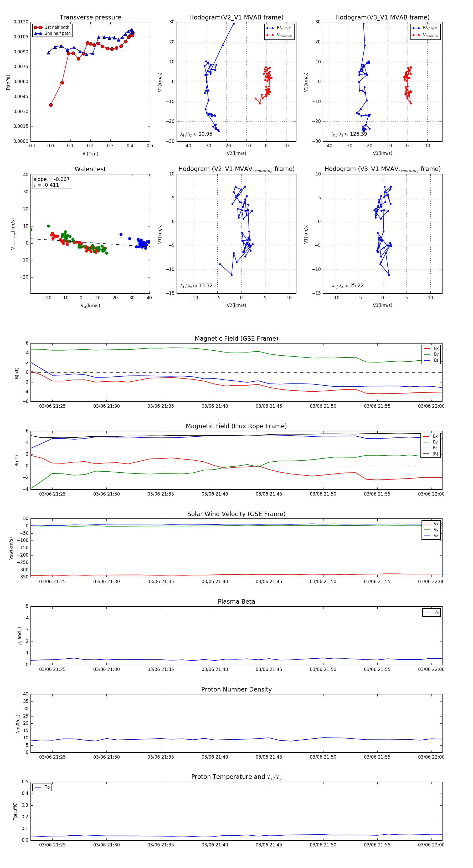This screenshot has height=868, width=473.
Task: Select the "By'" legend entry in Flux Rope panel
Action: 431,442
